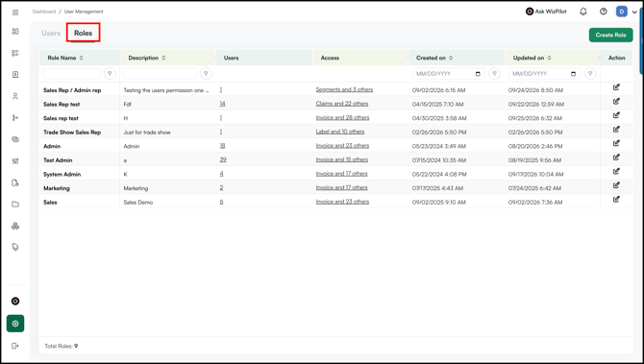
Task: Open the 2 users link for Marketing
Action: 221,187
